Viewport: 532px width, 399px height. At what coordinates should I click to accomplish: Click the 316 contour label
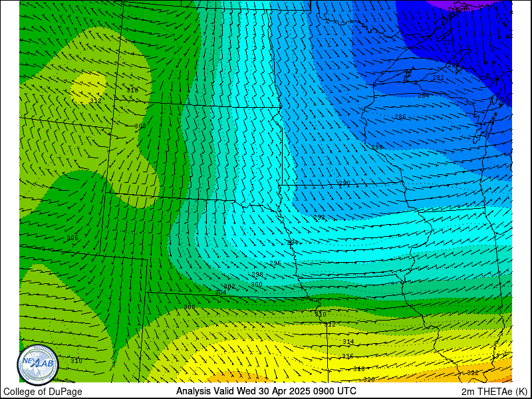pos(348,356)
